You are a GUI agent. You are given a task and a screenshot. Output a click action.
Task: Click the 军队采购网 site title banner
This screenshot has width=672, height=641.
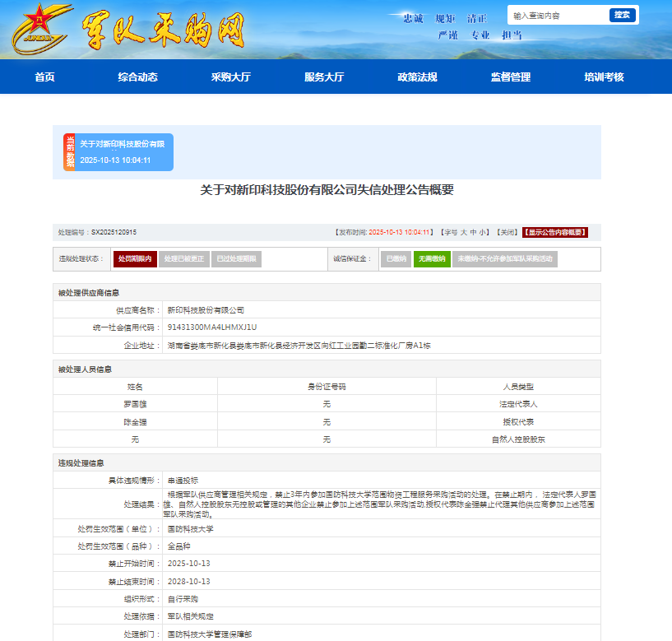[x=165, y=30]
